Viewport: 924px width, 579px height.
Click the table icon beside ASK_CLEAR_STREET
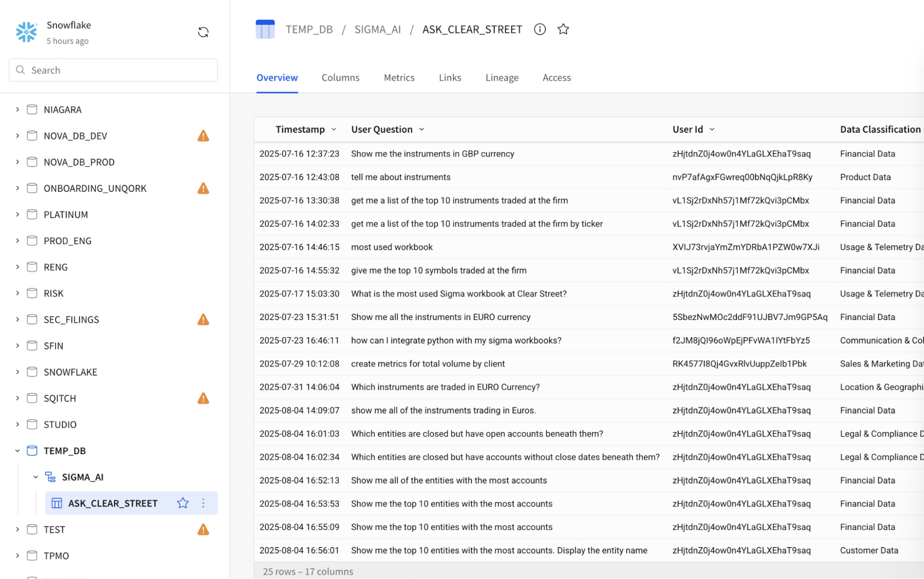[56, 503]
